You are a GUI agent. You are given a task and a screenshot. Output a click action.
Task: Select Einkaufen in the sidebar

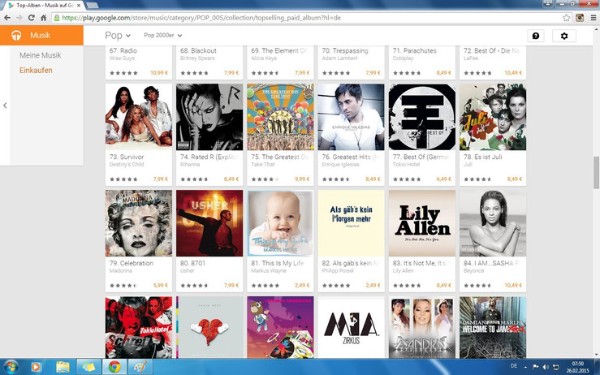pos(36,70)
